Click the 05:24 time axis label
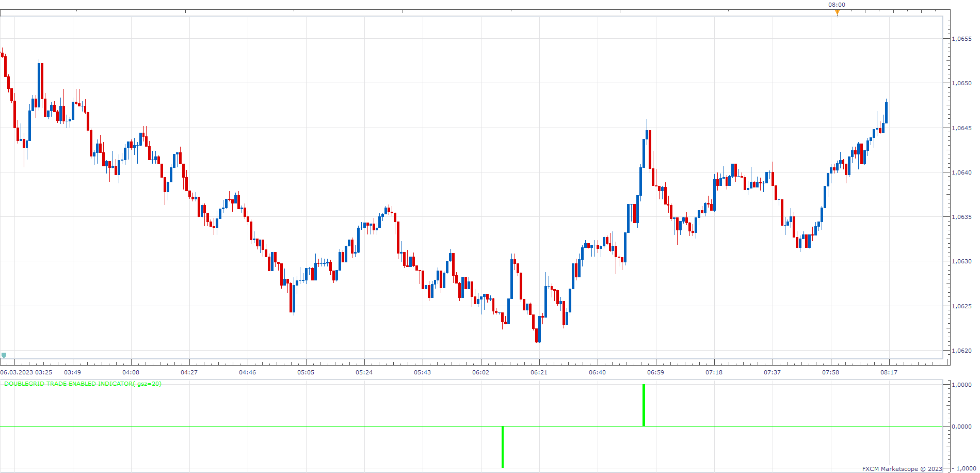The width and height of the screenshot is (980, 473). [x=364, y=372]
